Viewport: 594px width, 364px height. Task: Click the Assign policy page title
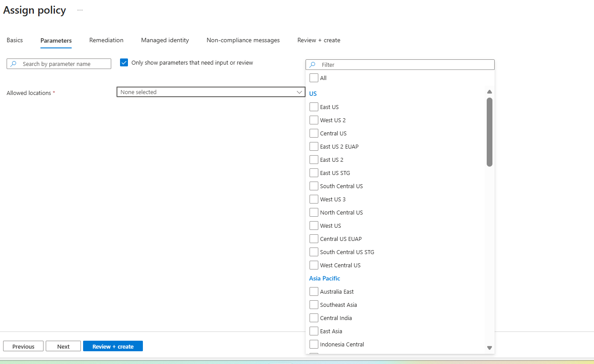[x=35, y=10]
